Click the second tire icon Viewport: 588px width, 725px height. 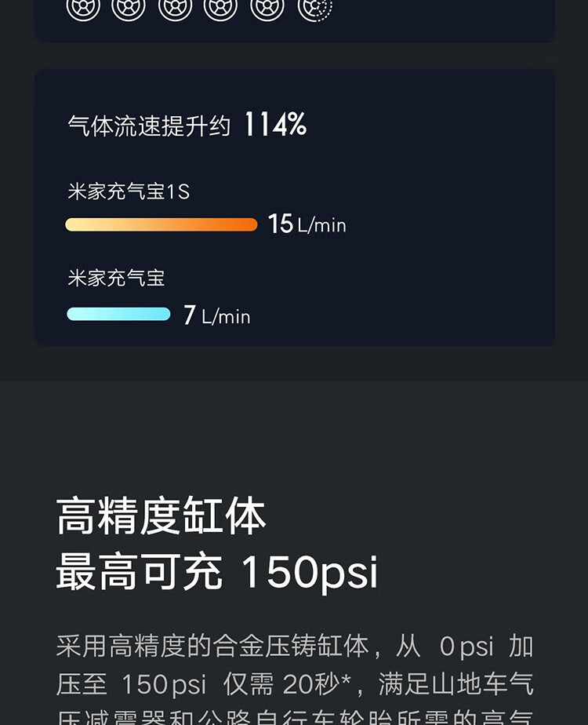[x=129, y=8]
